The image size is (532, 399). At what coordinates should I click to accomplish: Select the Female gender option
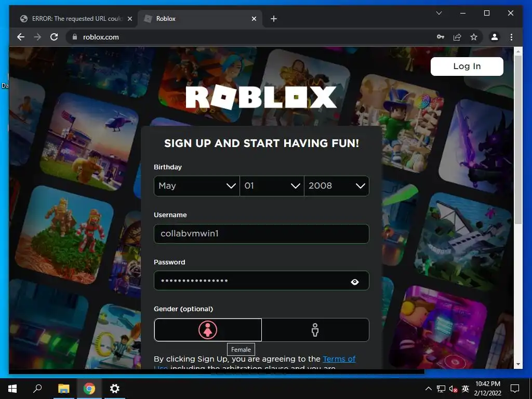tap(208, 330)
